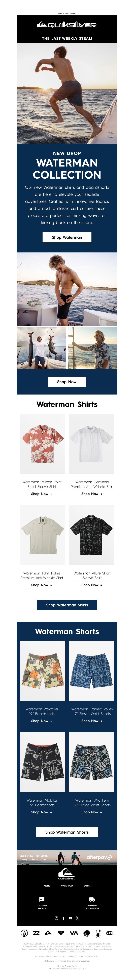Click the Customer Service chat icon
134x980 pixels.
point(42,899)
